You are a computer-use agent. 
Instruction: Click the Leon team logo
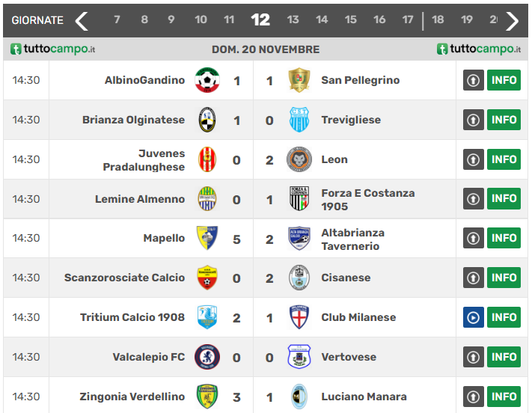[x=299, y=159]
